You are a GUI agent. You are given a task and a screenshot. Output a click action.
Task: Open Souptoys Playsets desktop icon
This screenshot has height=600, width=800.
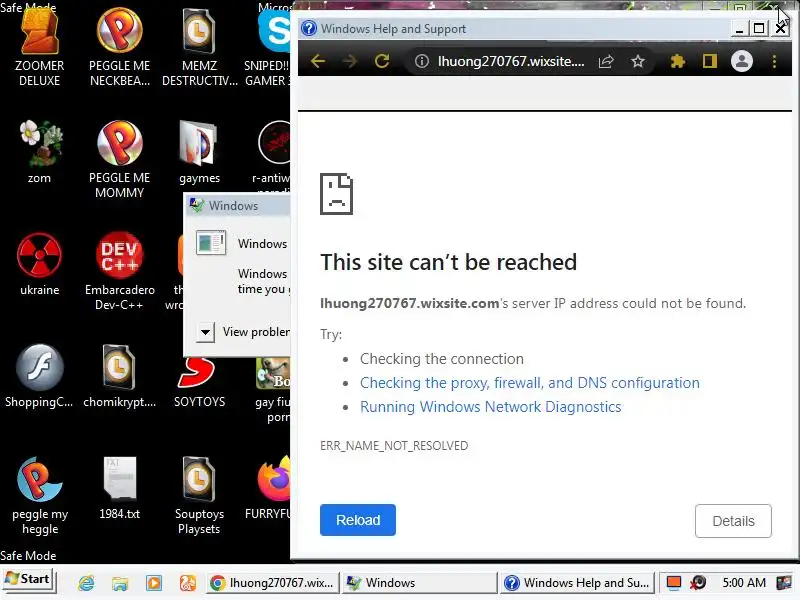coord(199,496)
